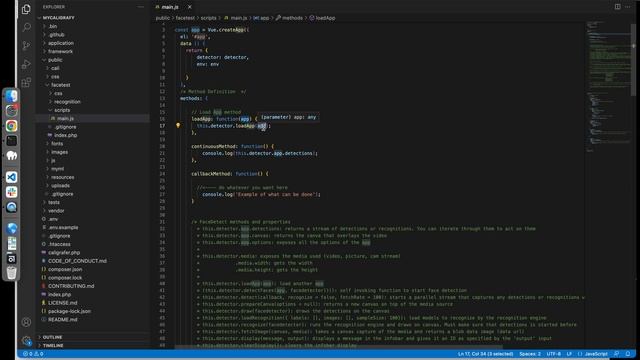Expand the application folder
Viewport: 640px width, 360px height.
[x=61, y=43]
